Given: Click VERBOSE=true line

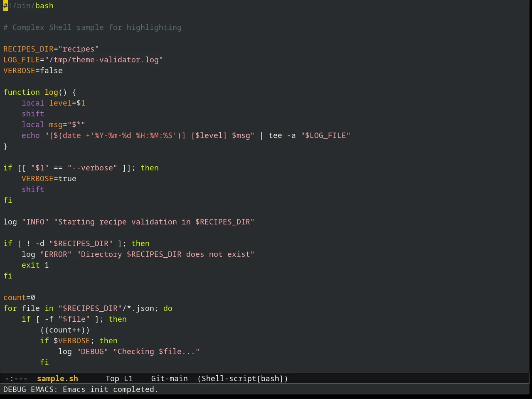Looking at the screenshot, I should [x=49, y=179].
